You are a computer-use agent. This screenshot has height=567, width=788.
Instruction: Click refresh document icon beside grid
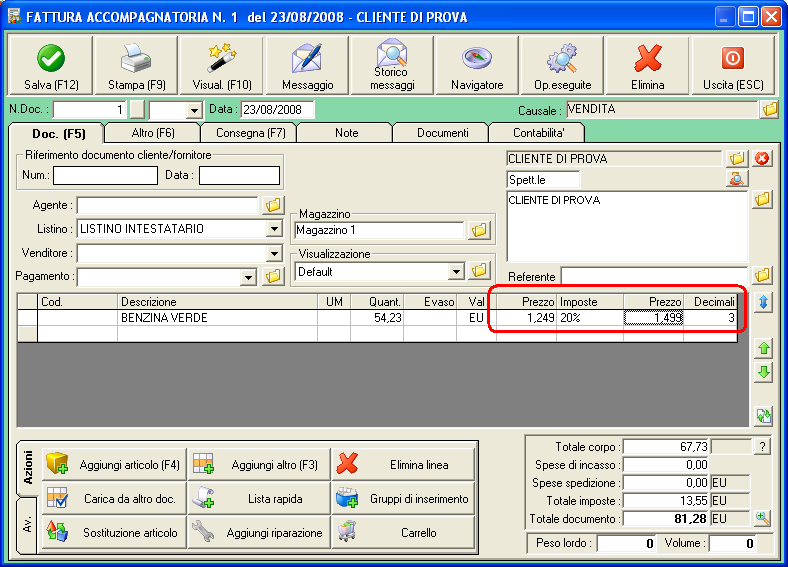coord(763,416)
